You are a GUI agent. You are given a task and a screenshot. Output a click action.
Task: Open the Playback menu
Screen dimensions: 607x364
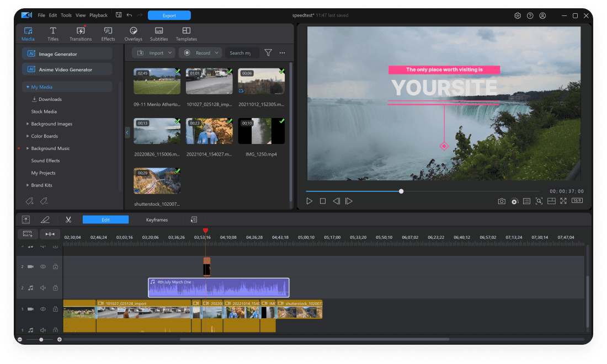(98, 15)
